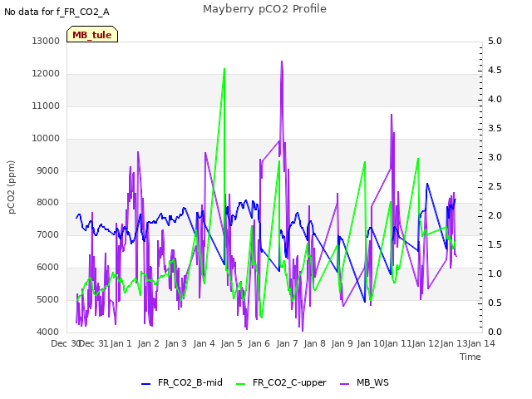Click the 12000 left axis label
The width and height of the screenshot is (532, 399).
46,74
